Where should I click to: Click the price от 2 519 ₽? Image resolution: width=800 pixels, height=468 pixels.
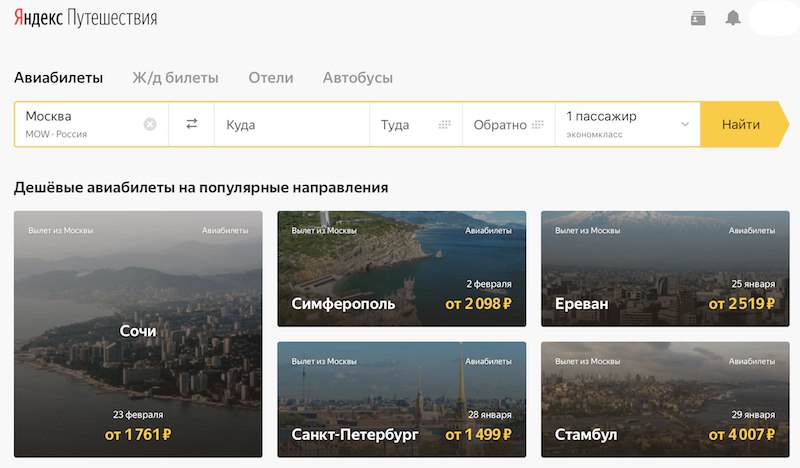click(x=741, y=304)
